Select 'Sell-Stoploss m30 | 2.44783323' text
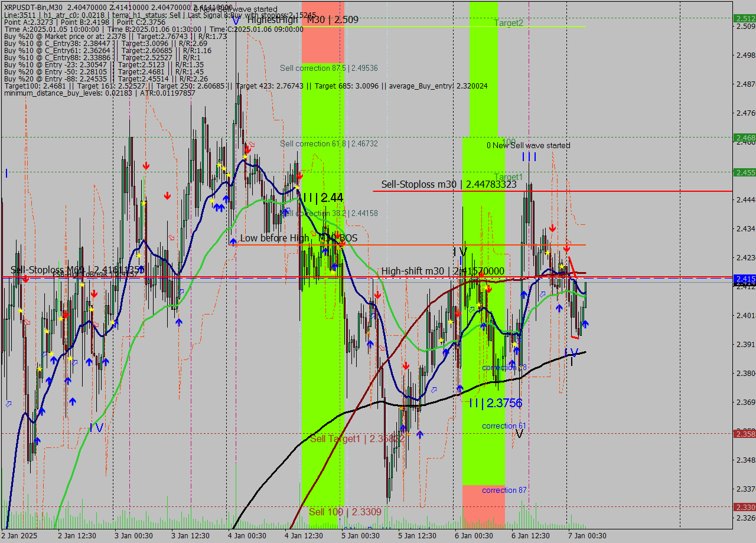 coord(449,184)
